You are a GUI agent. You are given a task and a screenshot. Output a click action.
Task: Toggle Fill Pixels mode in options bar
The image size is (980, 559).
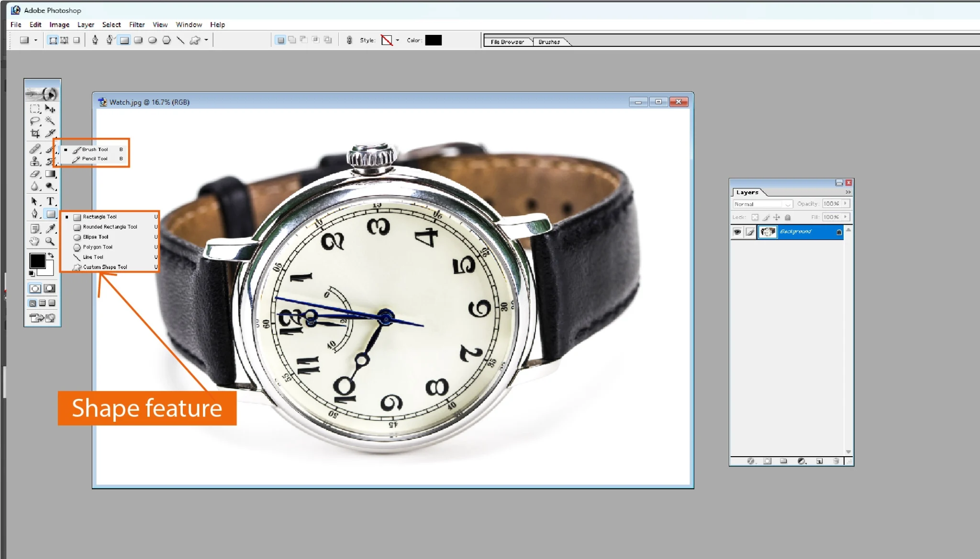click(x=77, y=40)
